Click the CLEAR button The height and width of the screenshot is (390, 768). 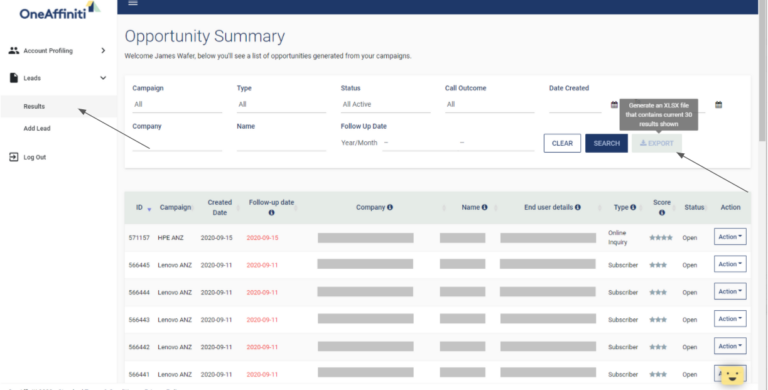coord(562,144)
